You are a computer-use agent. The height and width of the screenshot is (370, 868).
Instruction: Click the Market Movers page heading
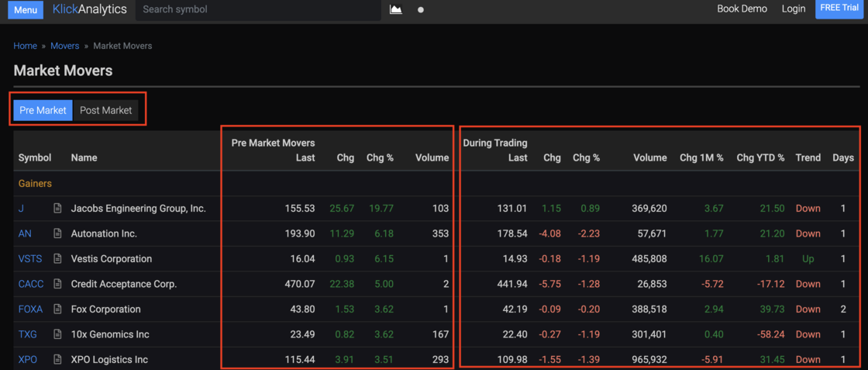[x=63, y=71]
